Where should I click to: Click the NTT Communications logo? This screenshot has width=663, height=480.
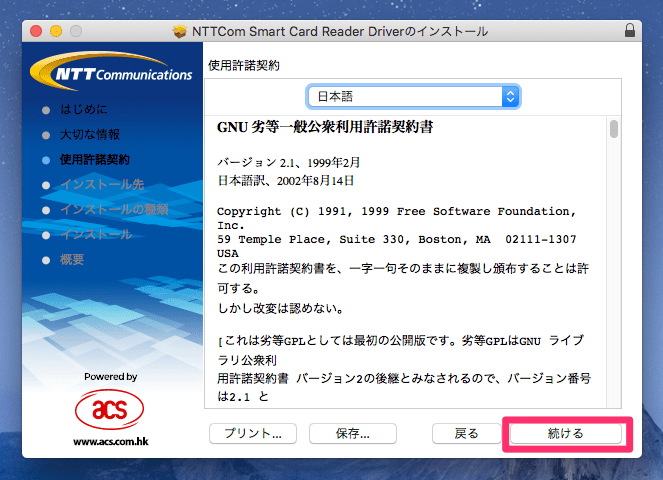coord(111,71)
